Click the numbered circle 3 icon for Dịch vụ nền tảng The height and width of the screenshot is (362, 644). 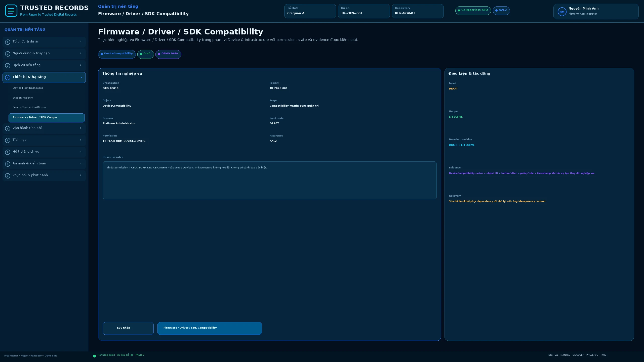click(x=8, y=66)
